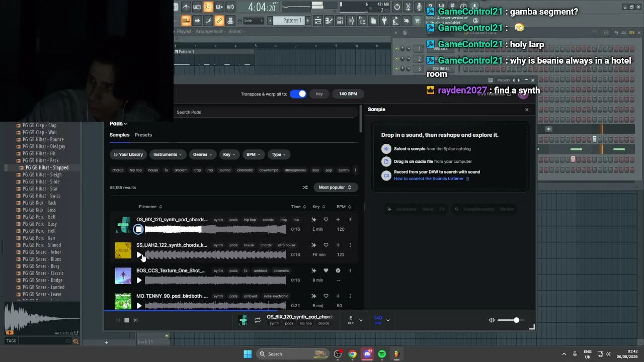Toggle FL Studio 3-2-1 countdown before recording
Image resolution: width=644 pixels, height=362 pixels.
coord(208,7)
